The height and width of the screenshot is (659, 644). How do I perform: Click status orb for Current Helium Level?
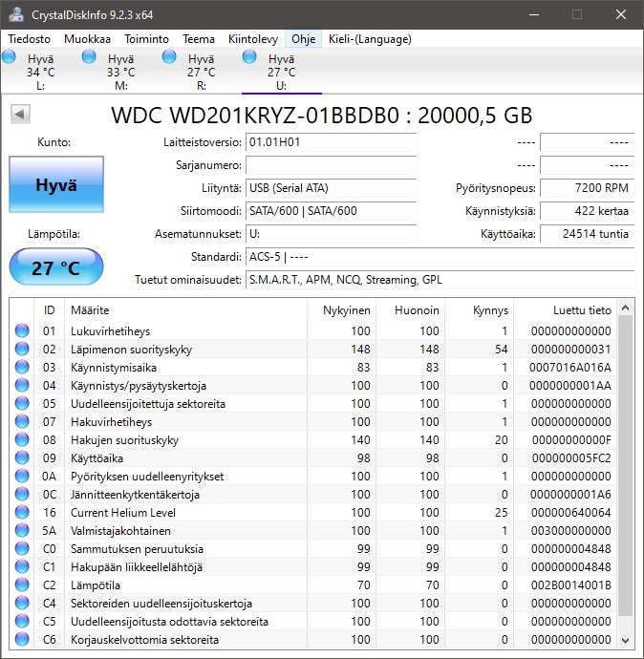[22, 513]
